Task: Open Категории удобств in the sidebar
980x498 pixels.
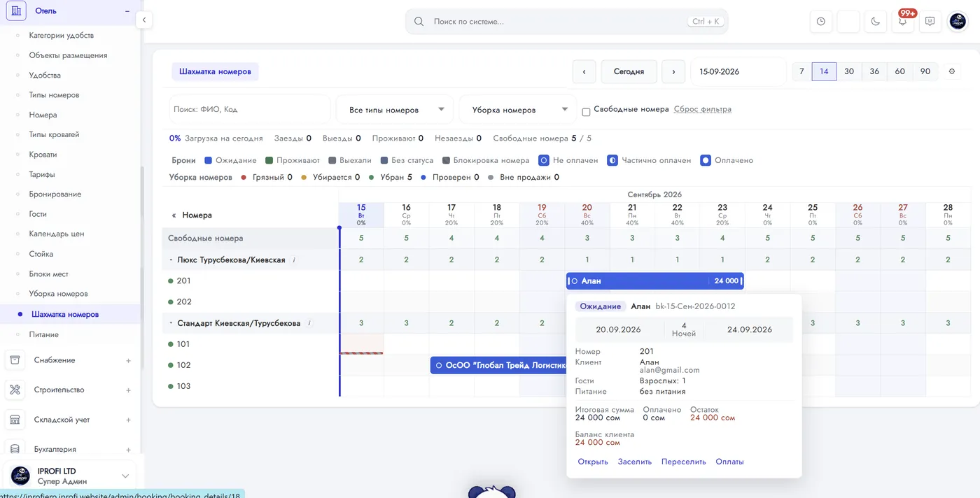Action: tap(62, 35)
